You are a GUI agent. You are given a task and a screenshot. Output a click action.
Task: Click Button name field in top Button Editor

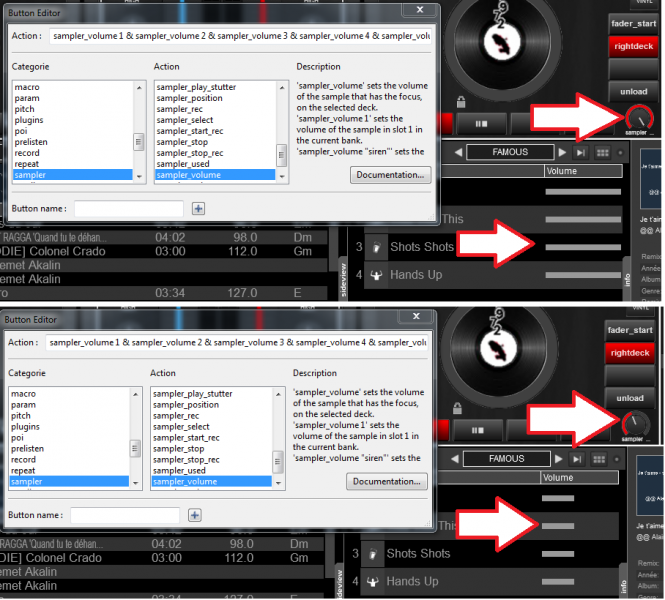pos(129,208)
